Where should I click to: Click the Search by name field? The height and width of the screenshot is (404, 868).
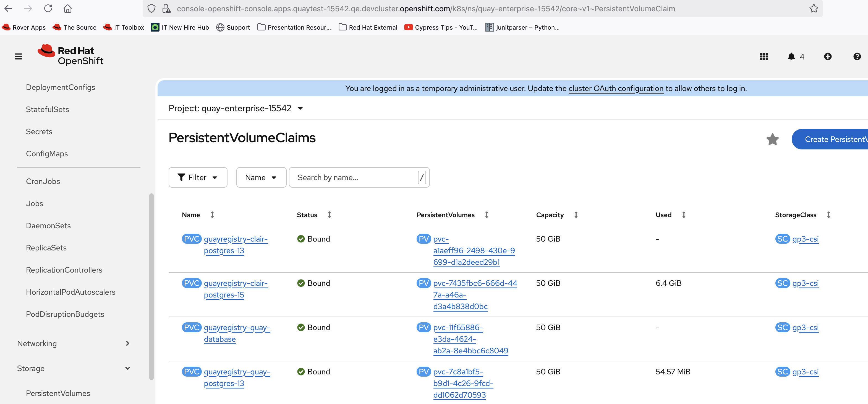tap(354, 177)
